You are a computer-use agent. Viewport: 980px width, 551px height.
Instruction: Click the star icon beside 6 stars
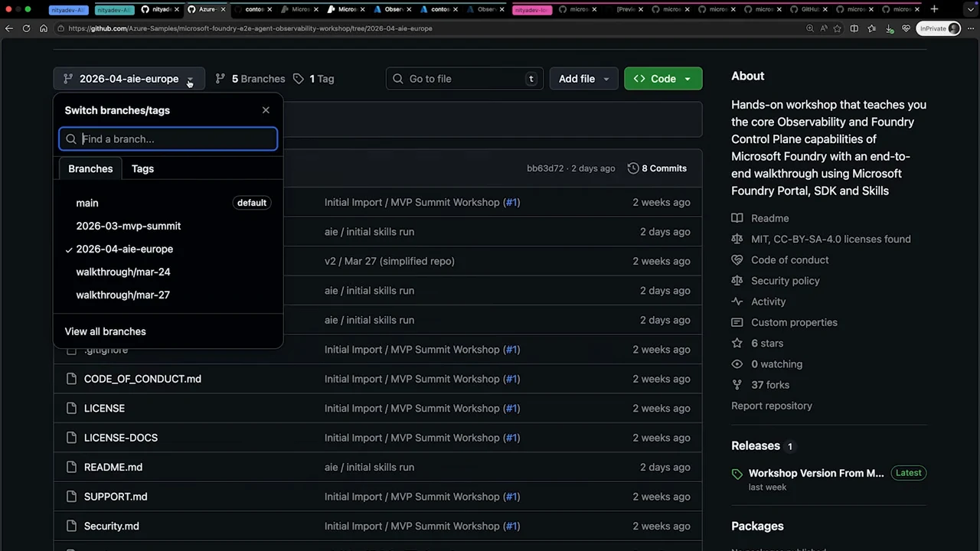[737, 343]
